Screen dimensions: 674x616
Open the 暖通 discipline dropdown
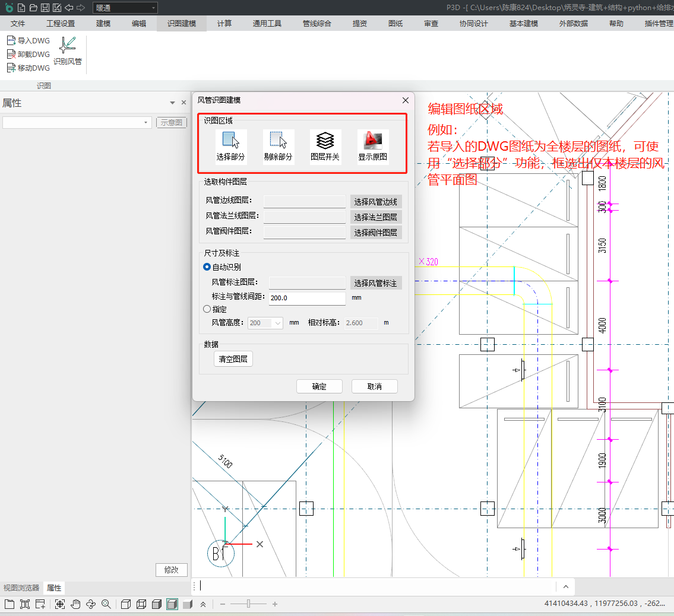(125, 8)
